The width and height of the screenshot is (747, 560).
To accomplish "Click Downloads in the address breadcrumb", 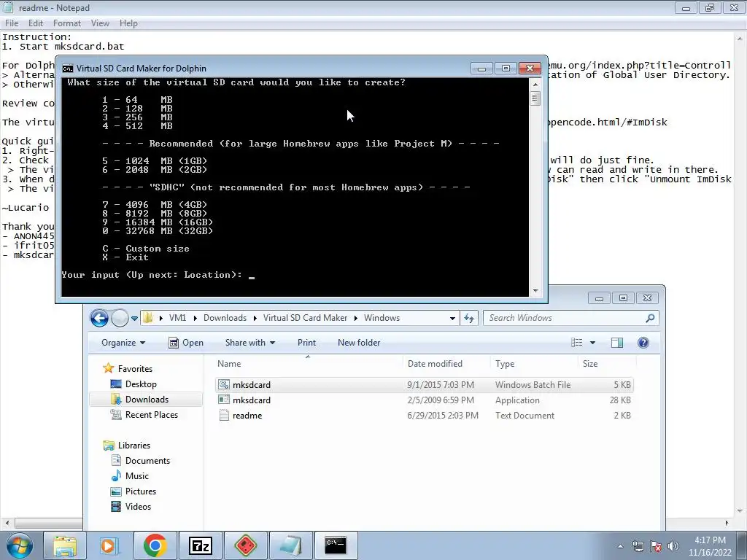I will [x=225, y=318].
